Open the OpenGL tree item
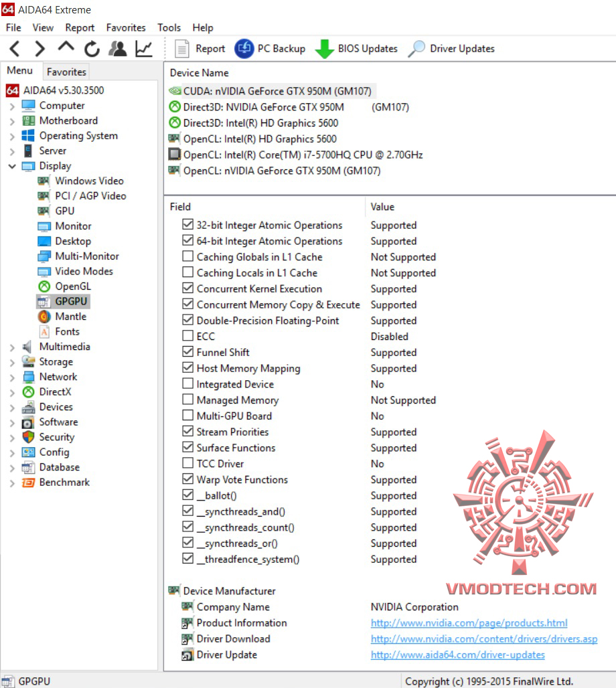The width and height of the screenshot is (616, 688). (x=73, y=286)
